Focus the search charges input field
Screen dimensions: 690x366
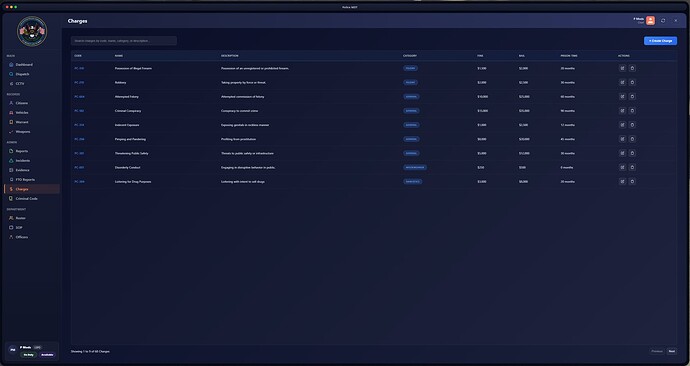click(x=124, y=40)
